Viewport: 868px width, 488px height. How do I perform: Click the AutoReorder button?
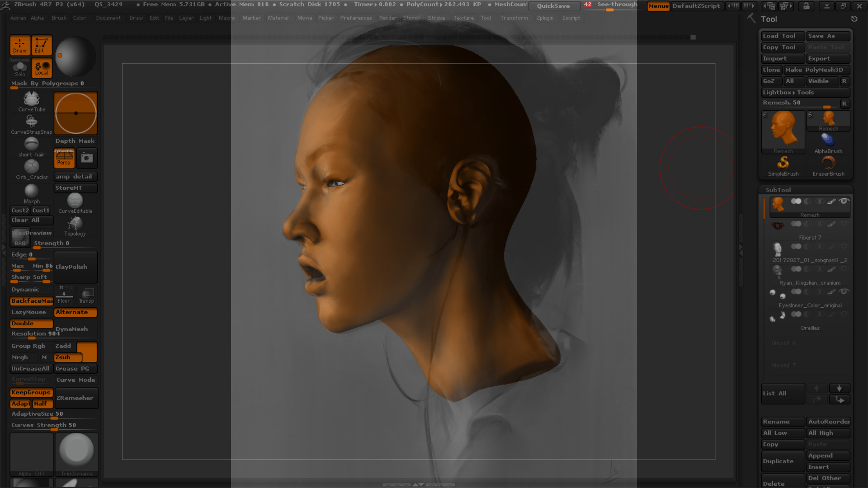click(x=828, y=422)
